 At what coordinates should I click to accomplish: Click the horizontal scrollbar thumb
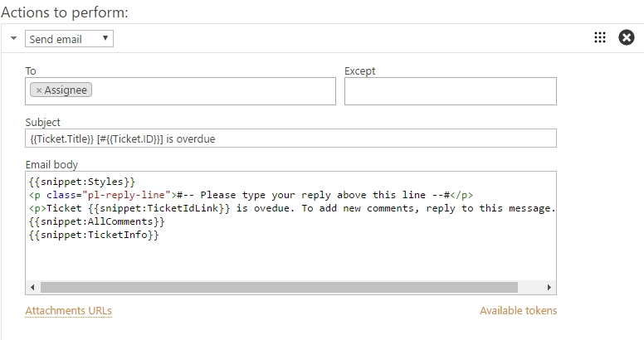click(280, 287)
